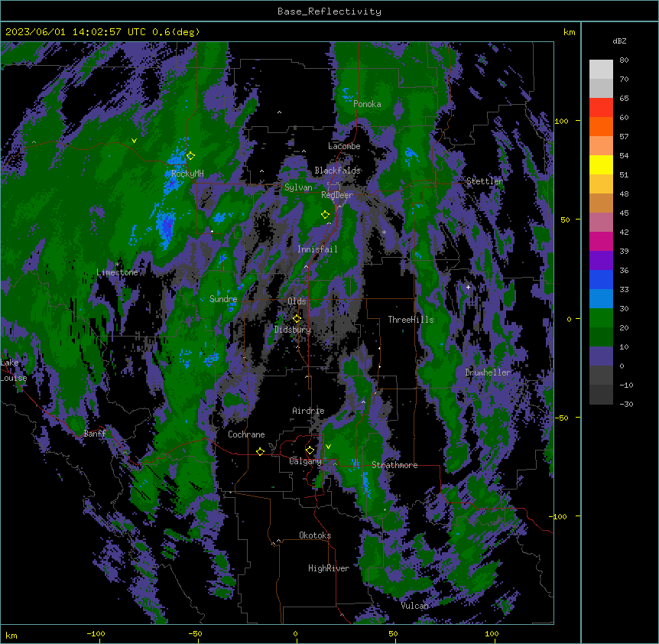Select the Strathmore label

[394, 465]
